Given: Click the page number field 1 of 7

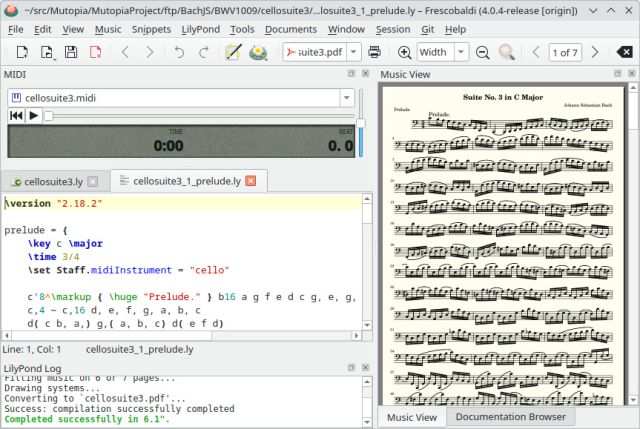Looking at the screenshot, I should (x=565, y=52).
